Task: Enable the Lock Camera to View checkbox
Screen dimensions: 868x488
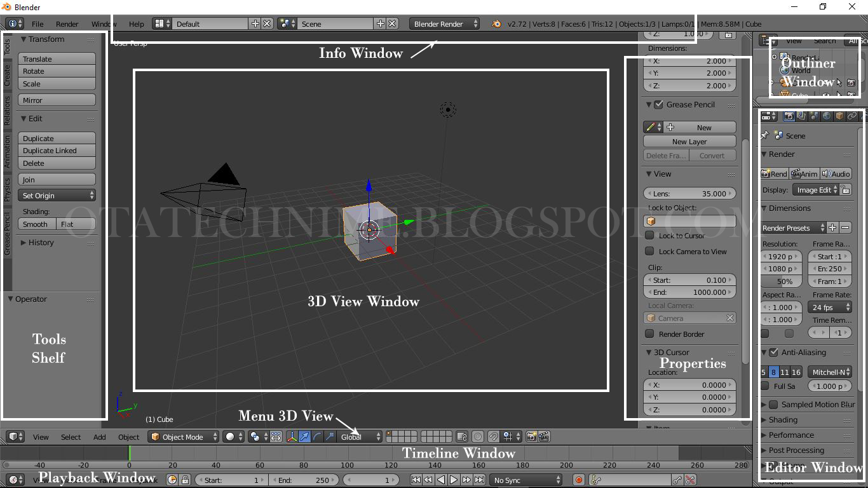Action: tap(650, 251)
